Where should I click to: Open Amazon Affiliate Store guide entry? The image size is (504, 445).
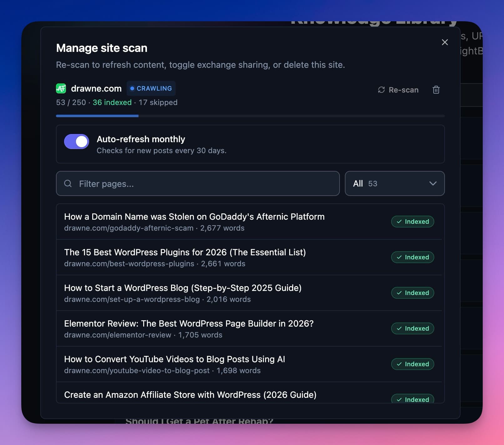pos(190,395)
